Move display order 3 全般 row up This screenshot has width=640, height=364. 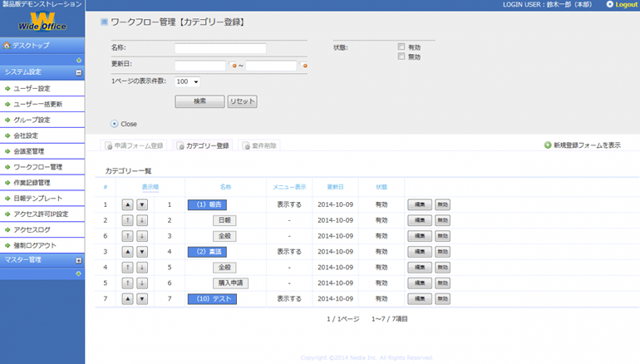click(x=127, y=236)
